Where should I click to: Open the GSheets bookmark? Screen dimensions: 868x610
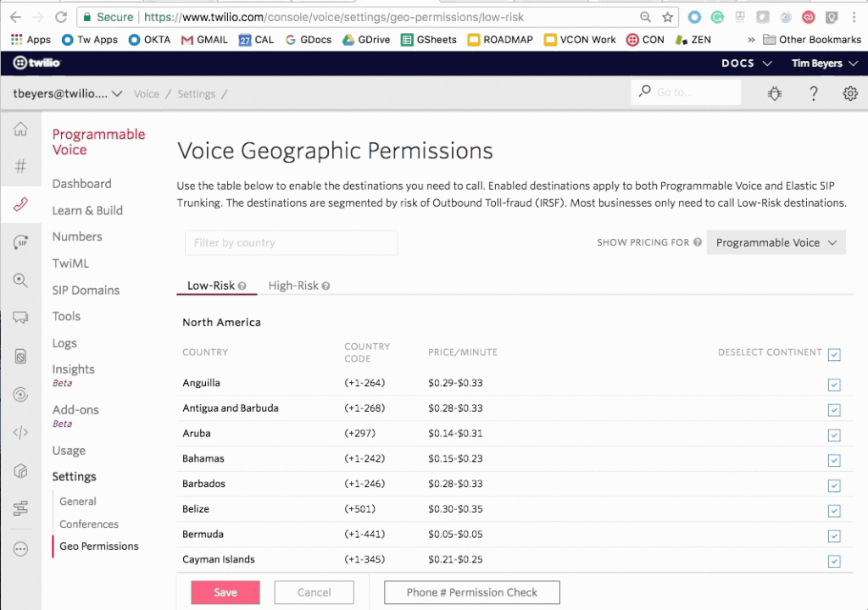click(x=429, y=40)
